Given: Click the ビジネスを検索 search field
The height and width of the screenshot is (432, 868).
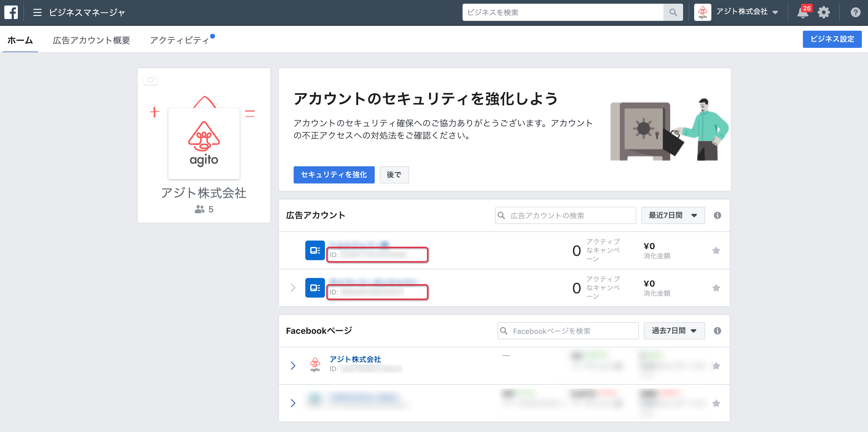Looking at the screenshot, I should point(563,13).
